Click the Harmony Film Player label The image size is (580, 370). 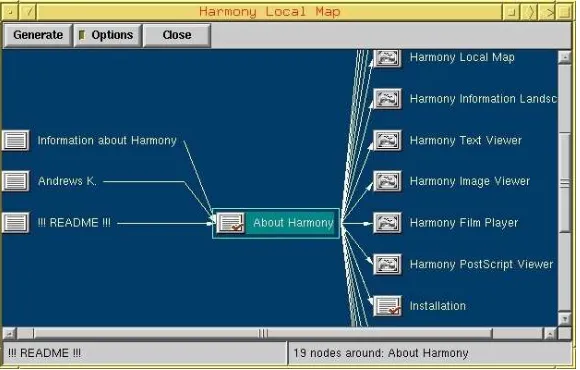pyautogui.click(x=464, y=223)
